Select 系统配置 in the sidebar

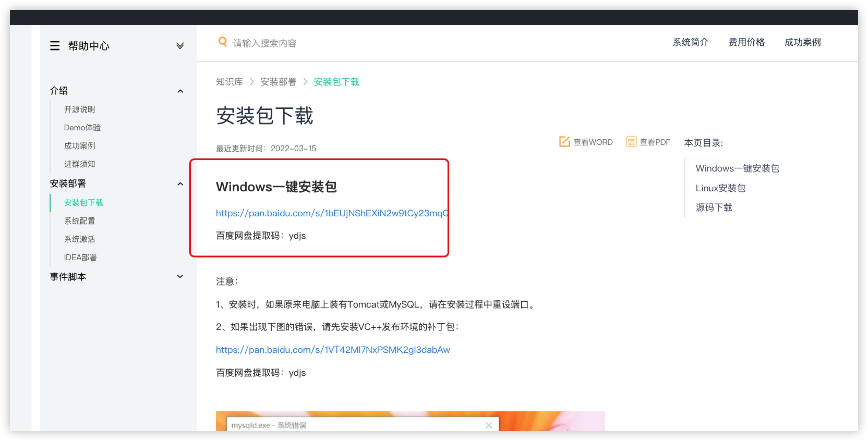point(80,221)
